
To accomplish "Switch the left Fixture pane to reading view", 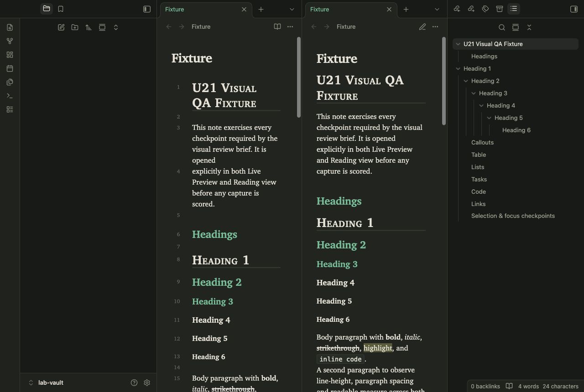I will [277, 27].
